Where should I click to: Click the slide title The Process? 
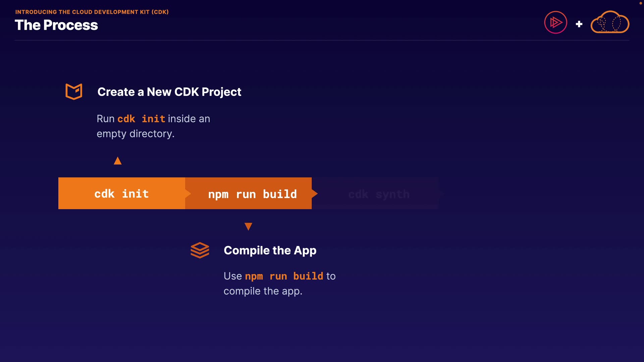[56, 25]
